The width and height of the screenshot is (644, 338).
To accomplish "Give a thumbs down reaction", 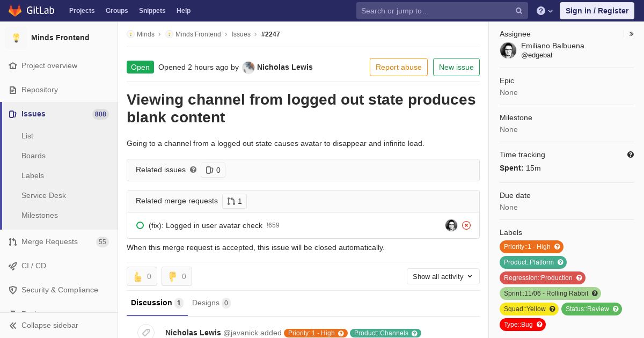I will point(177,276).
